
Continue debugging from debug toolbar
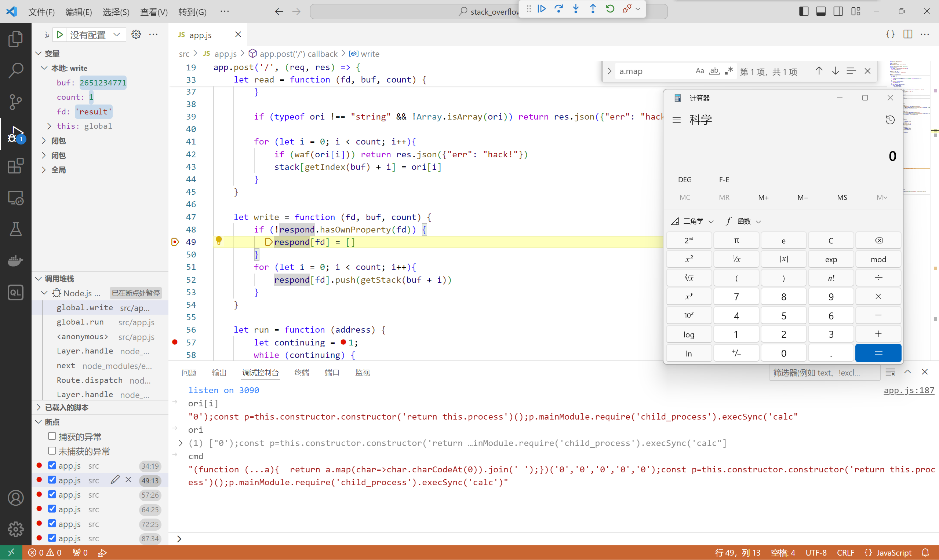pos(542,9)
